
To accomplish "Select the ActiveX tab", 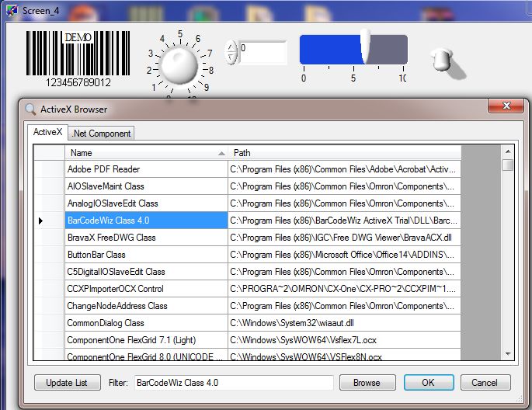I will (x=47, y=133).
